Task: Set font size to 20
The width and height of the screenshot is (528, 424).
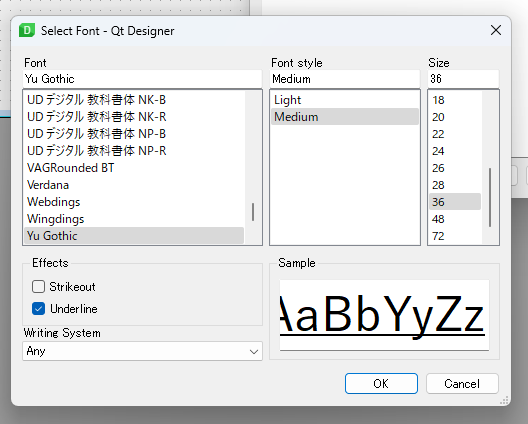Action: [x=455, y=117]
